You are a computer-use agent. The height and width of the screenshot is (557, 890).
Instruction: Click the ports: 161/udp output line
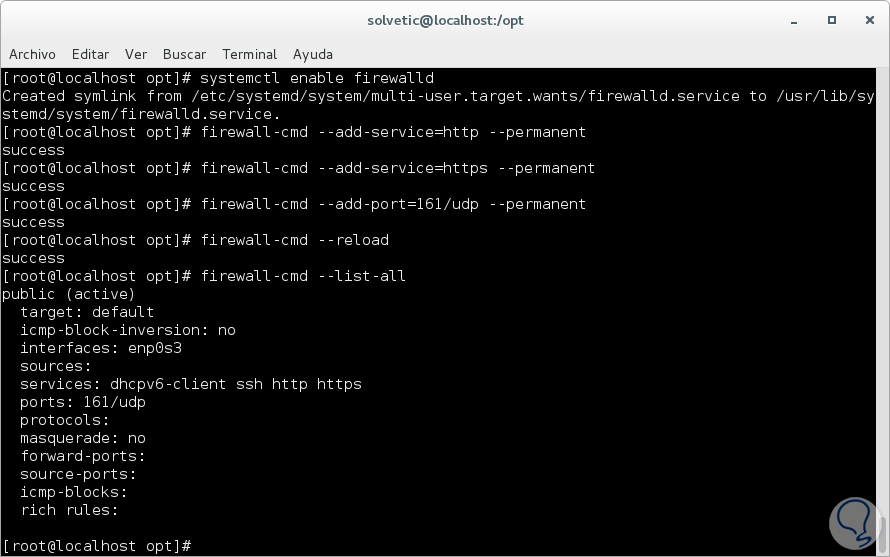(x=83, y=402)
